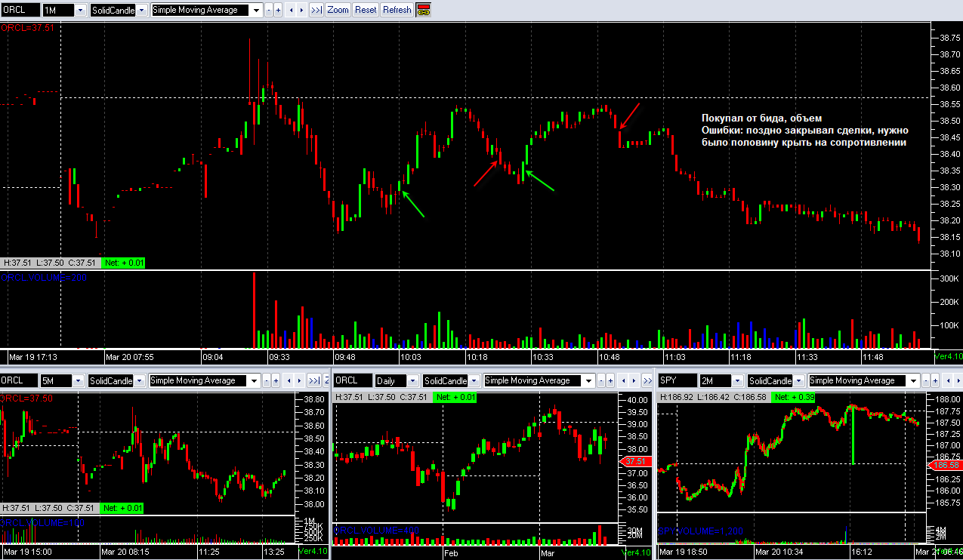Click the SPY symbol input field

click(x=678, y=380)
